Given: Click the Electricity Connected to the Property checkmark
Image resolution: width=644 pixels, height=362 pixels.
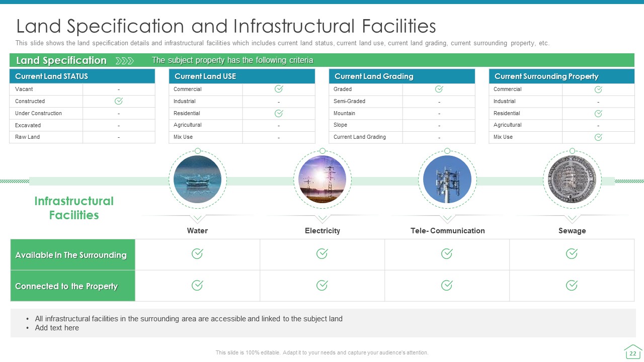Looking at the screenshot, I should point(322,286).
